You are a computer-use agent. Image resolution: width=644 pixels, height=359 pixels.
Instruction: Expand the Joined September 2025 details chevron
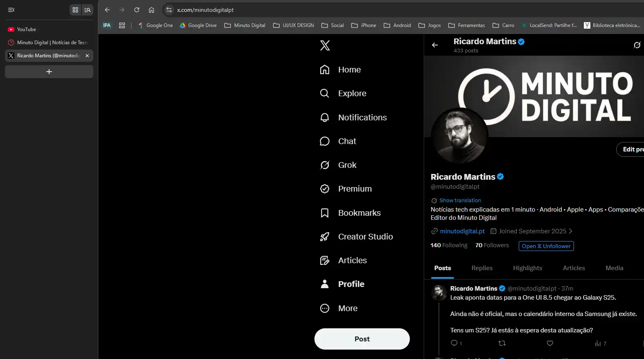pyautogui.click(x=571, y=231)
